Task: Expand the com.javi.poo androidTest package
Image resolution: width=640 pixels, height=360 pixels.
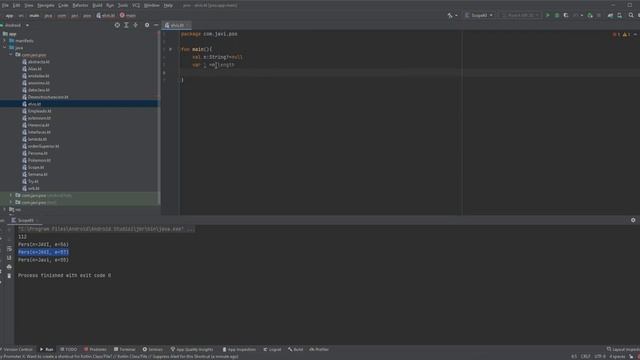Action: click(11, 196)
